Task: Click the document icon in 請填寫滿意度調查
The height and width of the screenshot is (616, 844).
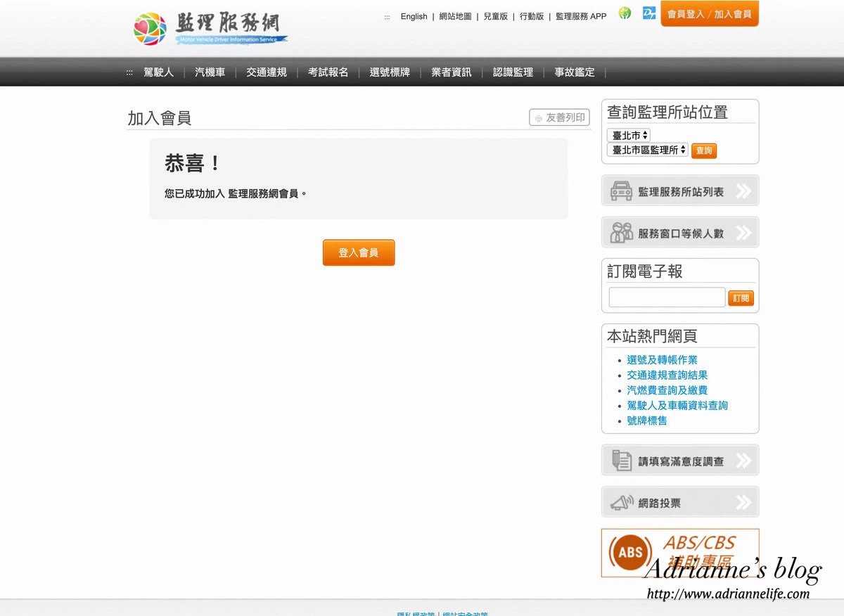Action: coord(621,461)
